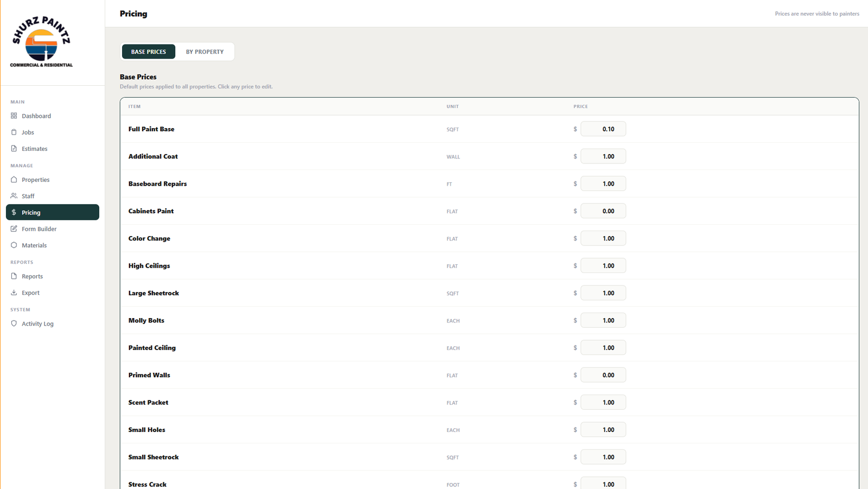
Task: Click the Activity Log shield icon
Action: pos(14,323)
